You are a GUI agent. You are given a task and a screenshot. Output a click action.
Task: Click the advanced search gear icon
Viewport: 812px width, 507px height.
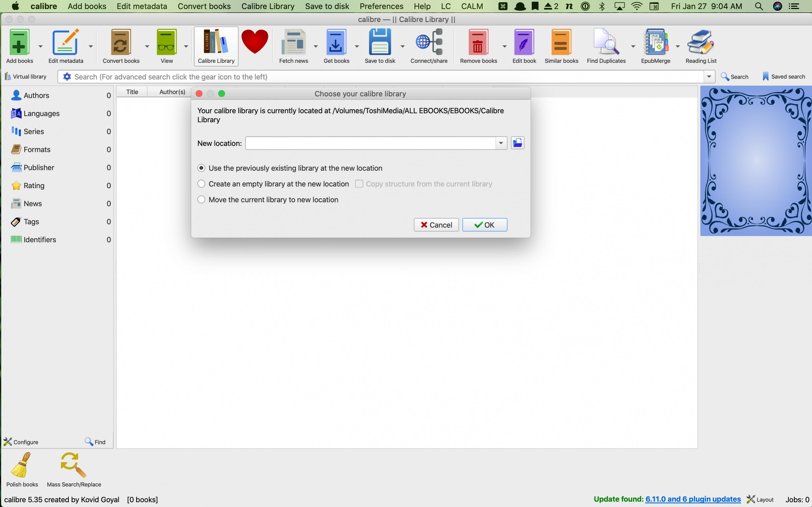[x=67, y=77]
